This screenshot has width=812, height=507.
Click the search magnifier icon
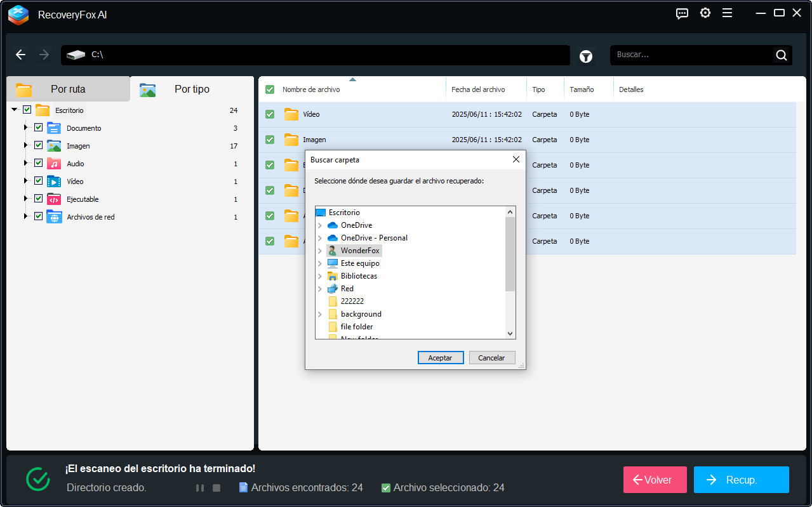(781, 55)
